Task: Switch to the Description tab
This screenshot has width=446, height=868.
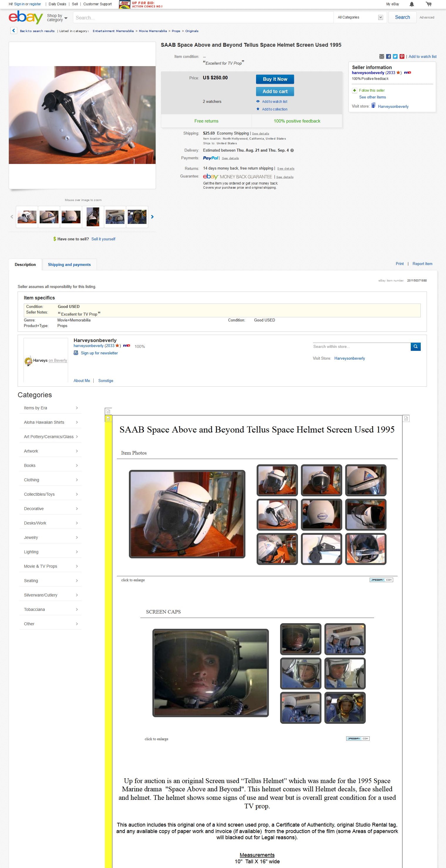Action: click(25, 264)
